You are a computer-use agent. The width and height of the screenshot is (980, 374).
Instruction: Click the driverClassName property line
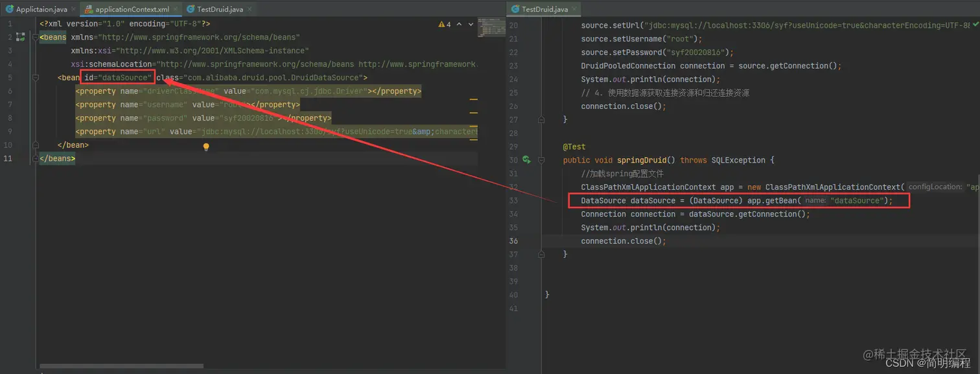(x=248, y=91)
